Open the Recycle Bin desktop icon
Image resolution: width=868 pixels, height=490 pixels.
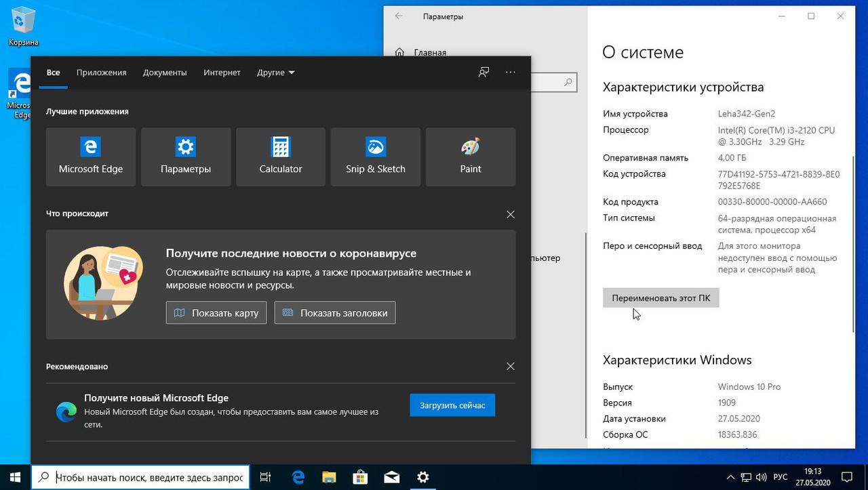point(22,26)
